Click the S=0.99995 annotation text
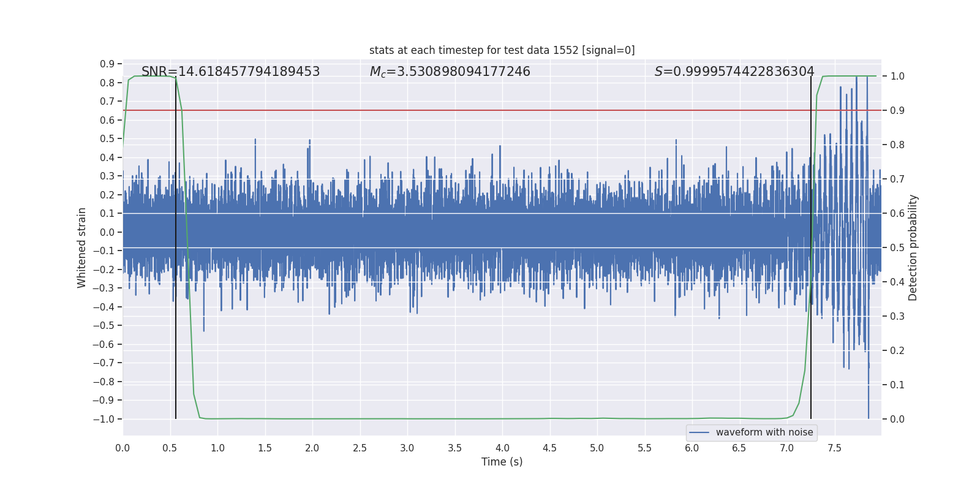Screen dimensions: 980x490 734,72
